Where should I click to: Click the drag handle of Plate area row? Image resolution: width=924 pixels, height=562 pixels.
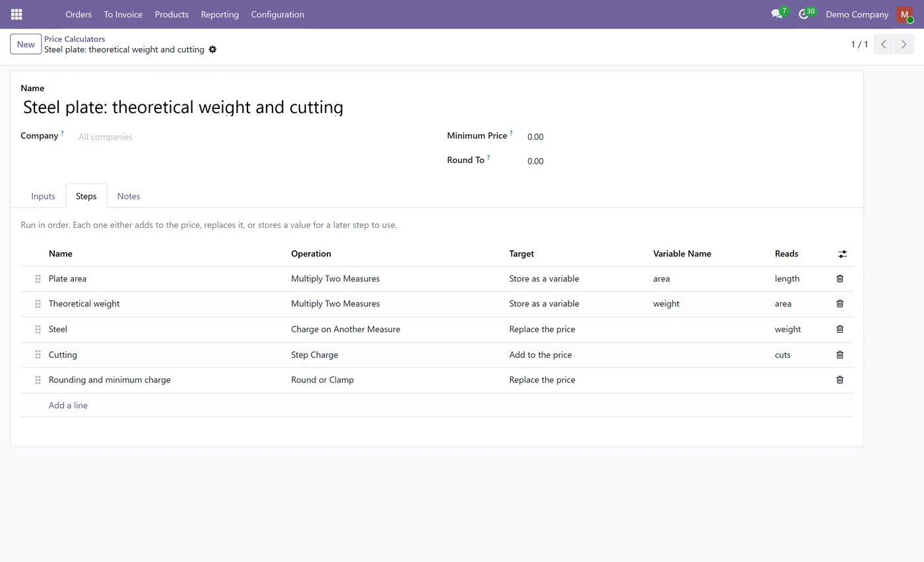click(38, 279)
